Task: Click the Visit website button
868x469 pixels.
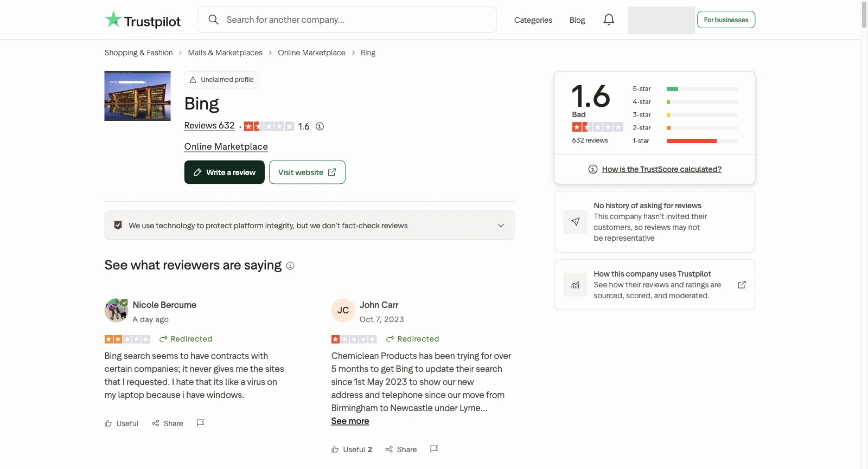Action: click(307, 172)
